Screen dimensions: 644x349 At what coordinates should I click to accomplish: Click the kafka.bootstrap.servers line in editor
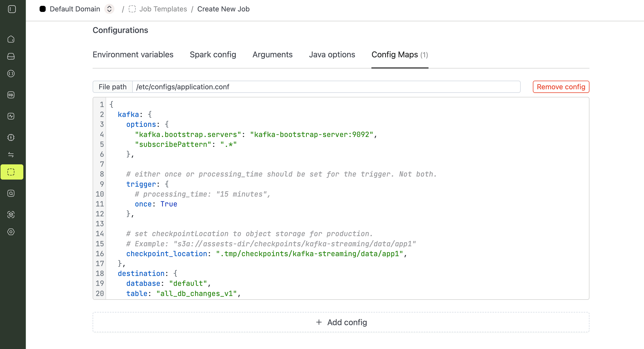click(x=256, y=134)
